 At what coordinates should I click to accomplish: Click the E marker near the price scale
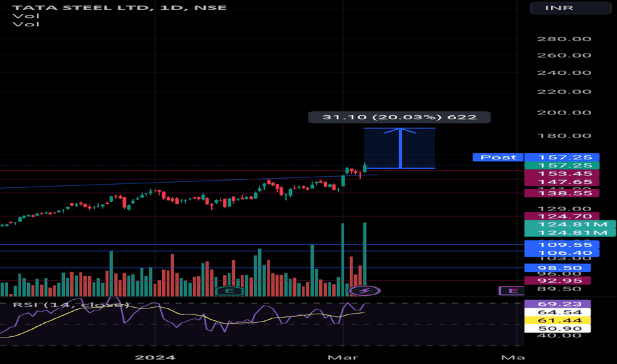click(x=512, y=291)
